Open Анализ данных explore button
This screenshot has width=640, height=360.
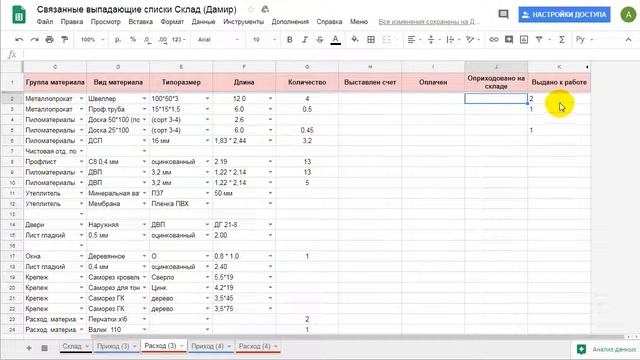click(x=607, y=349)
